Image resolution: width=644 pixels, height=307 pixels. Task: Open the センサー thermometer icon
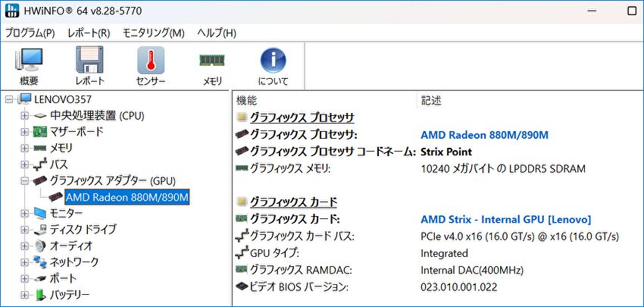coord(150,61)
